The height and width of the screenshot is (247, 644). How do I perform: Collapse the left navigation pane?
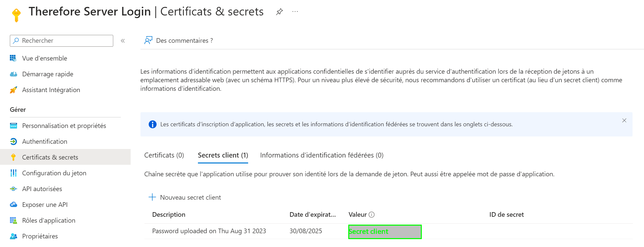pos(123,41)
